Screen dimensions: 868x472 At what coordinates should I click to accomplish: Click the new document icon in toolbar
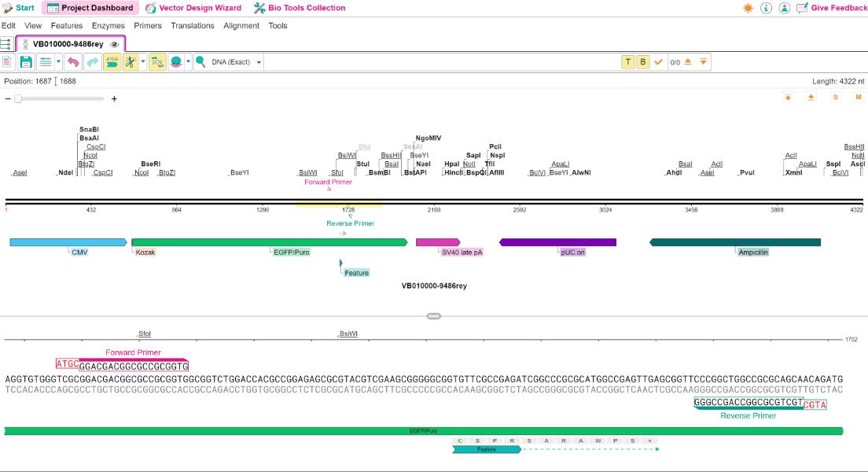point(7,62)
